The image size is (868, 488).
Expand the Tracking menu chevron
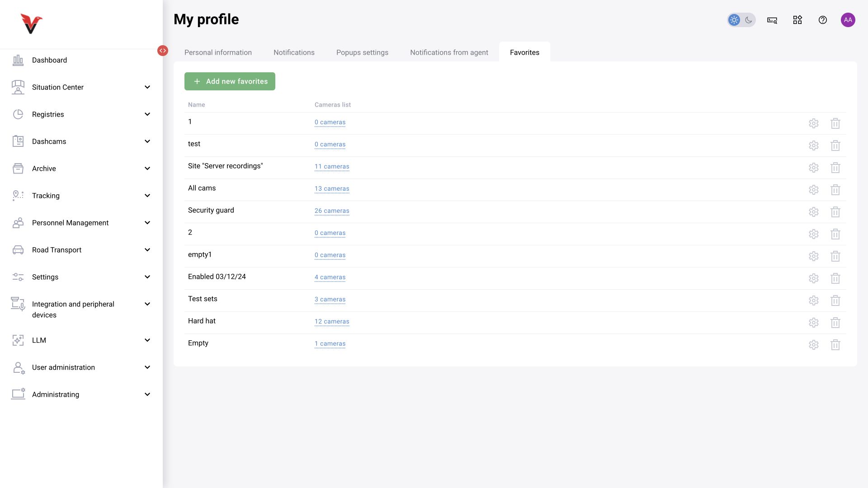tap(147, 196)
